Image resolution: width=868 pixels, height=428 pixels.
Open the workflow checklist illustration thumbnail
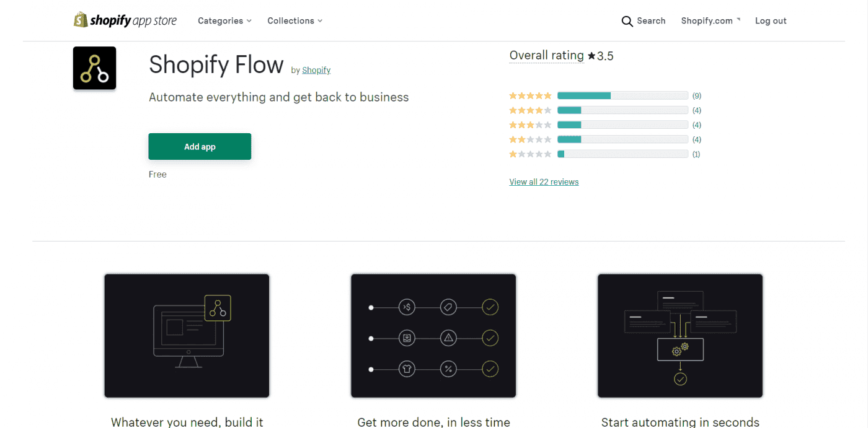pos(433,336)
